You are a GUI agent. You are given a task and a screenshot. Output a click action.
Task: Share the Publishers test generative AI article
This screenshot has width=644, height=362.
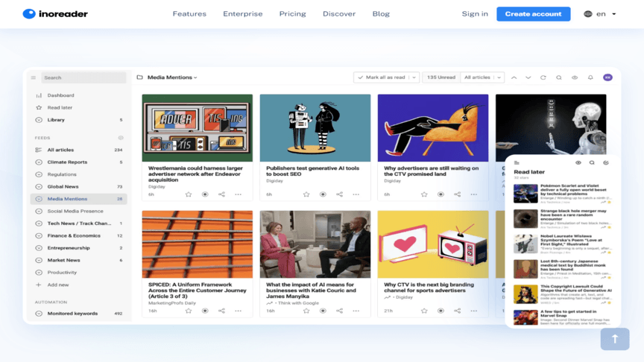[339, 194]
